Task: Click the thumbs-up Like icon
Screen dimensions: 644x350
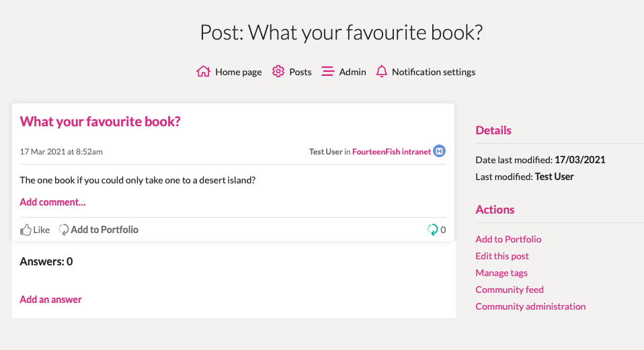Action: [26, 230]
